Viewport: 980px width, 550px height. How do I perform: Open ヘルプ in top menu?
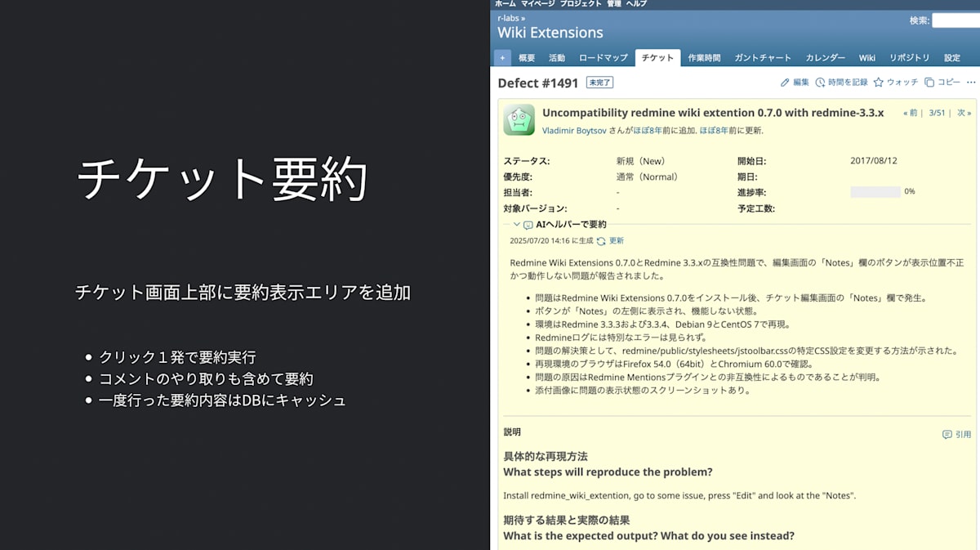click(636, 4)
